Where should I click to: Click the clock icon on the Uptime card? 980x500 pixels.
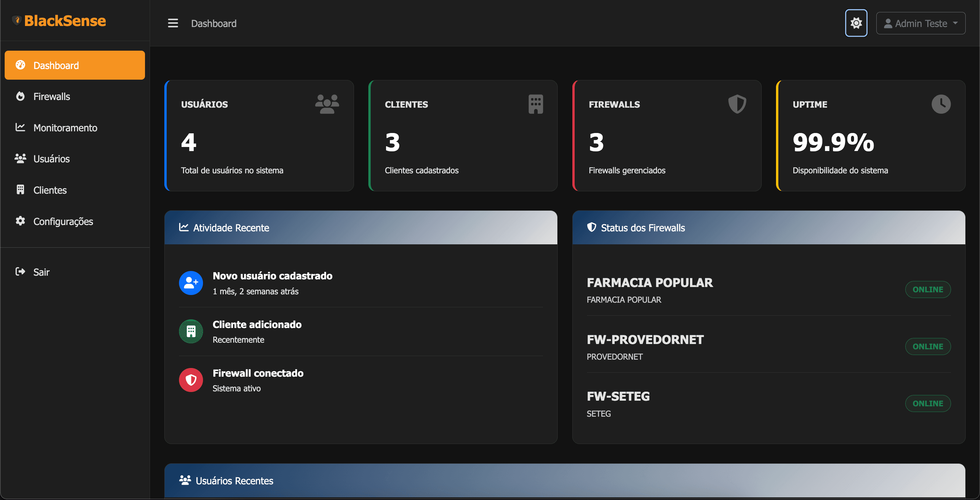click(x=941, y=104)
